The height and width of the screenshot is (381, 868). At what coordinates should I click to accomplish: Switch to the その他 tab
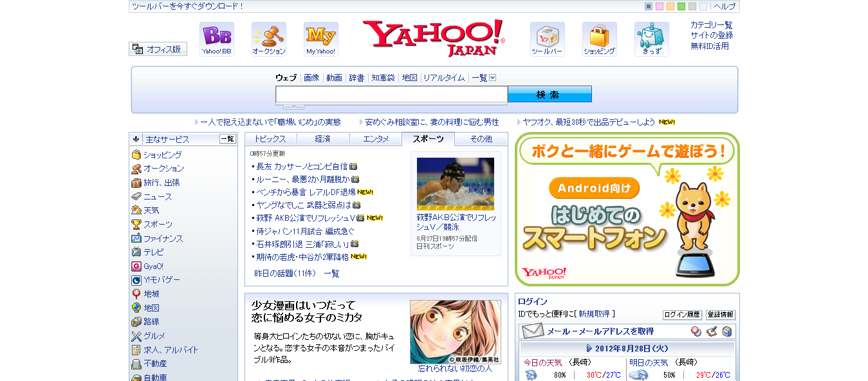481,139
